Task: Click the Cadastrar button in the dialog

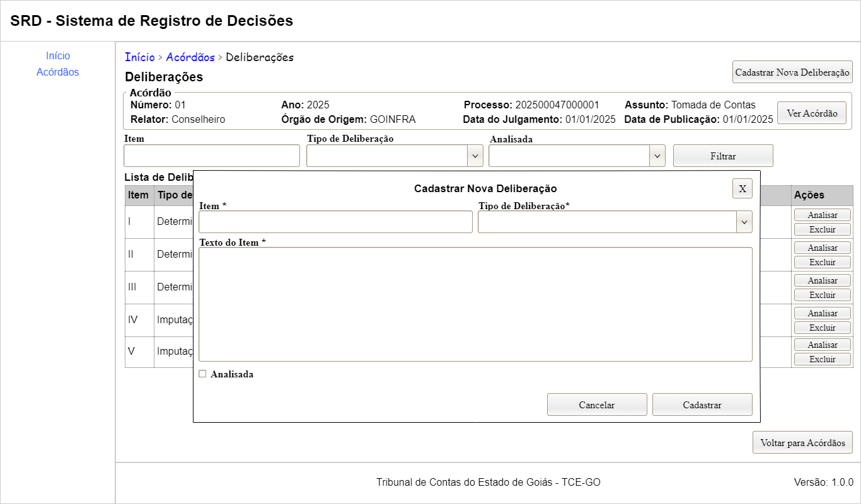Action: [702, 404]
